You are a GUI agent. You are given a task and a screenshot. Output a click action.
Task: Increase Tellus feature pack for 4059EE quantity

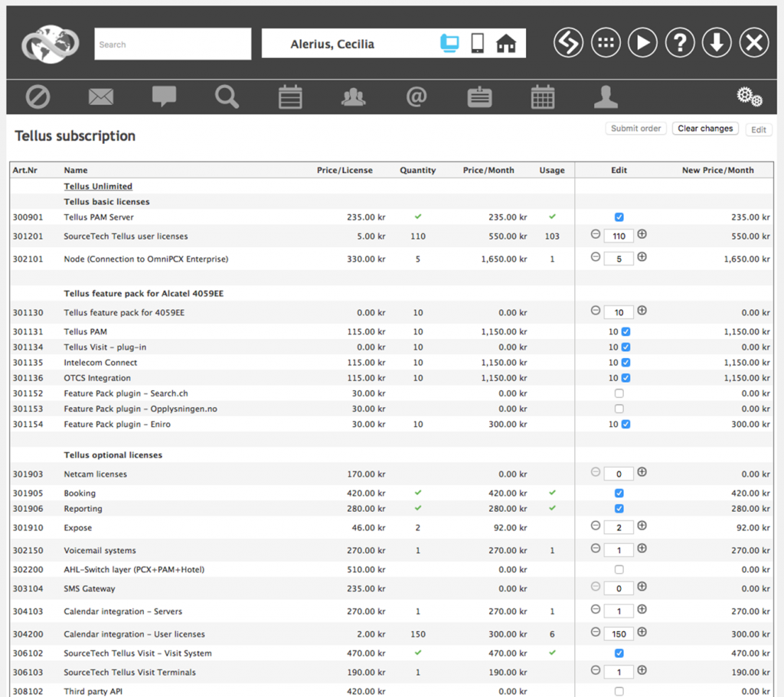642,311
